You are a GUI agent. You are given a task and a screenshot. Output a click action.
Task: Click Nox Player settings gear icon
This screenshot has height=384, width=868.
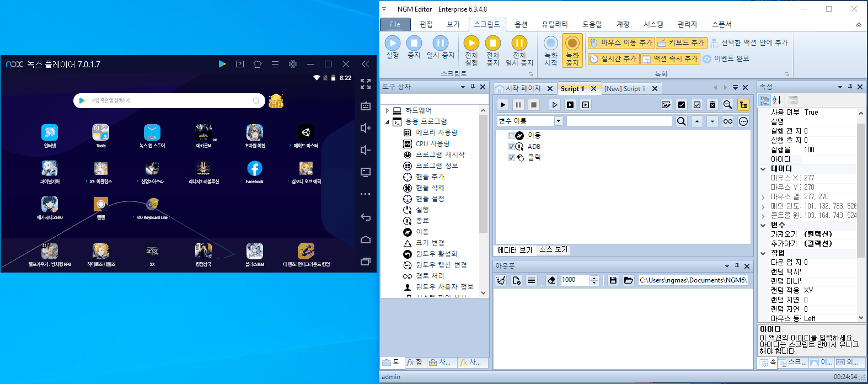point(293,64)
